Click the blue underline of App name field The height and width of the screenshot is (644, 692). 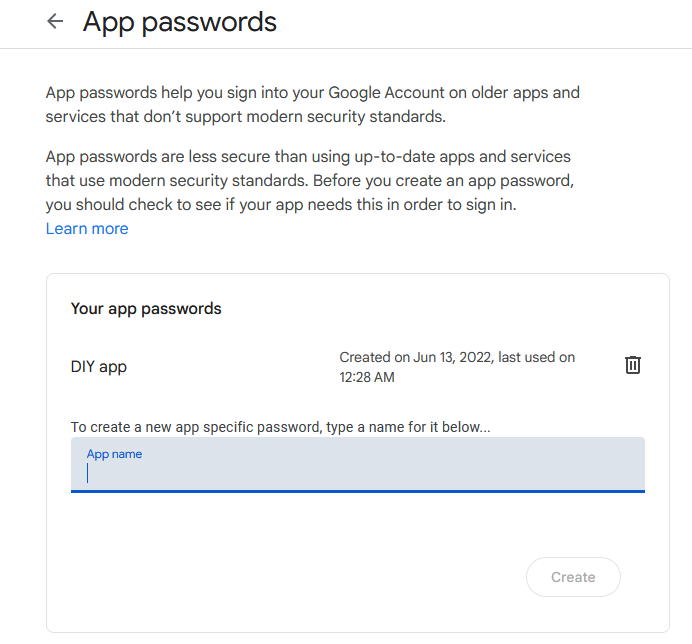[357, 491]
